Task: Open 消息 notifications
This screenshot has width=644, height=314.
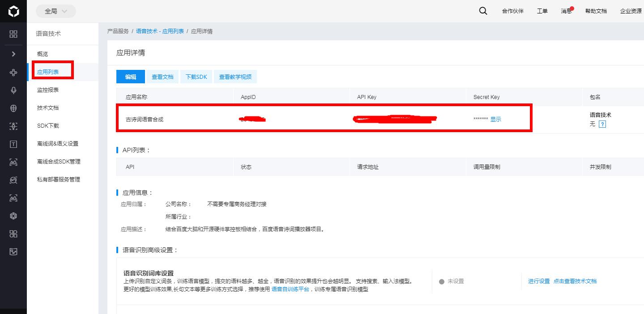Action: click(x=566, y=11)
